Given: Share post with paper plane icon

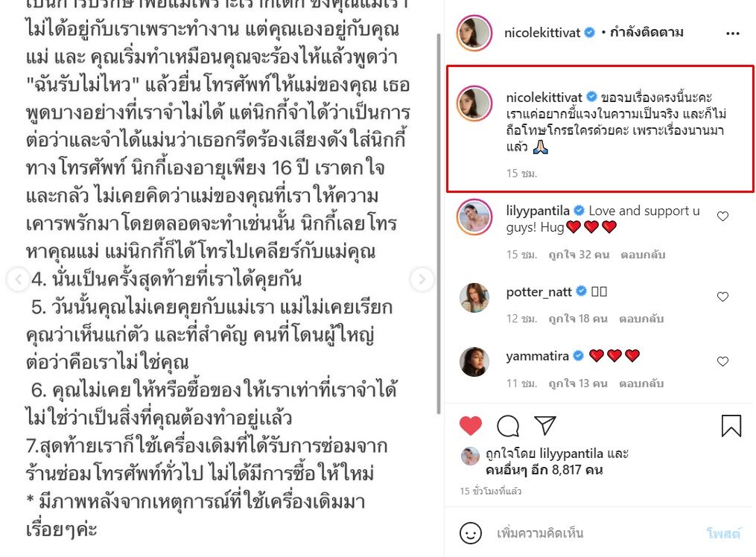Looking at the screenshot, I should click(x=545, y=425).
